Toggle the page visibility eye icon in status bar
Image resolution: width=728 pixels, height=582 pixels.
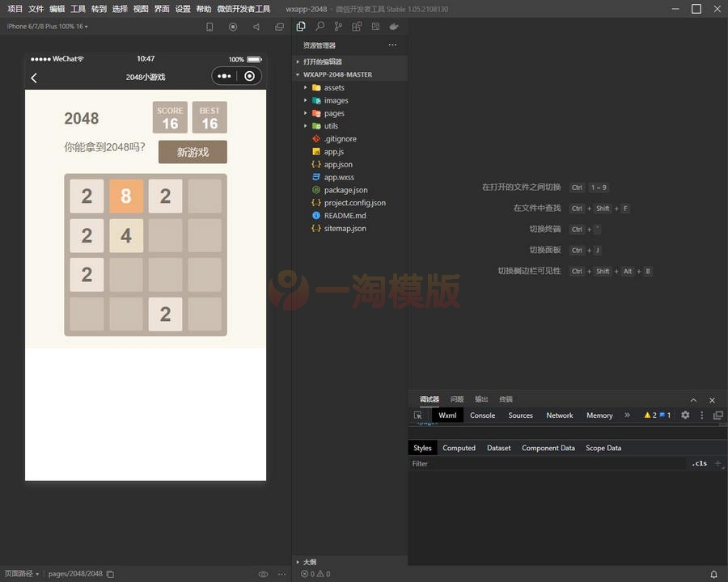tap(263, 573)
